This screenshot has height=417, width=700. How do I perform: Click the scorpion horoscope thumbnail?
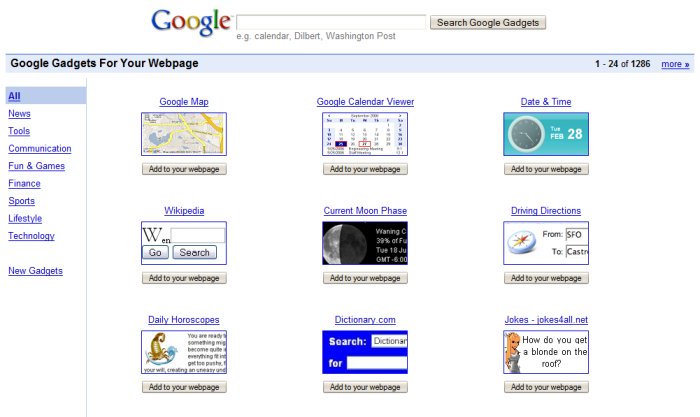point(184,352)
